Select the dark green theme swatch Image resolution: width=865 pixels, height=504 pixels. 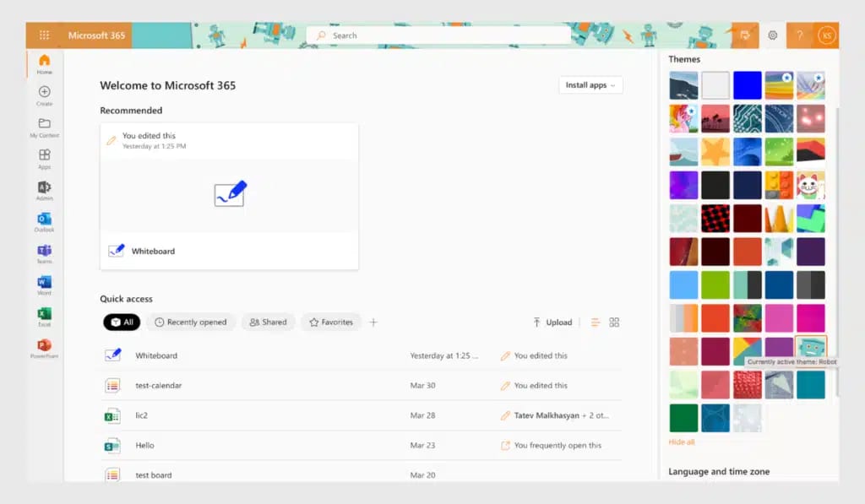[x=683, y=417]
